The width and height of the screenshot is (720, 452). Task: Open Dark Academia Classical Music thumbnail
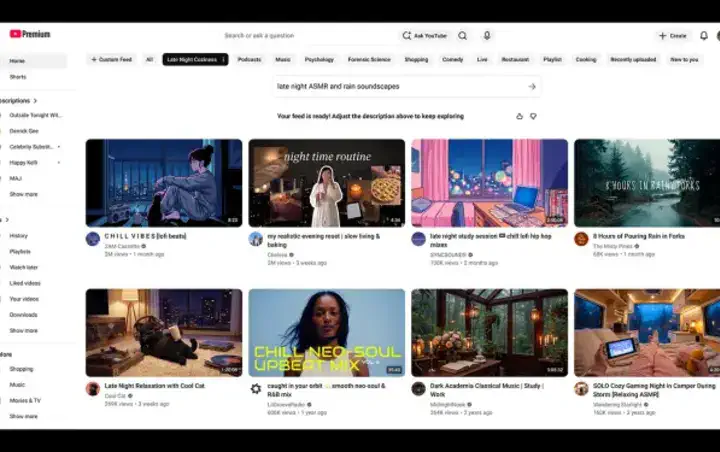[x=489, y=333]
